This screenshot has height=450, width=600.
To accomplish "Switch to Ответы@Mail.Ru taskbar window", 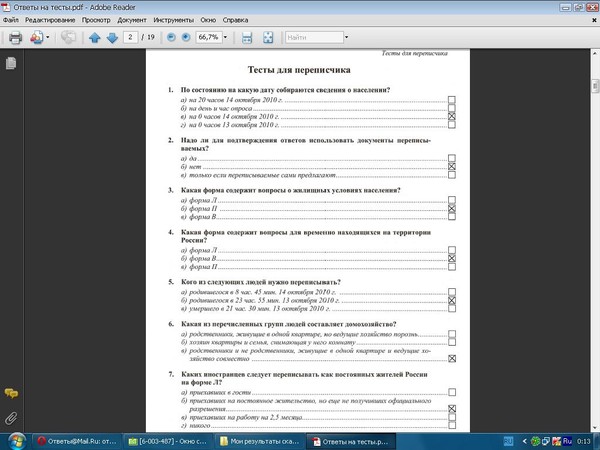I will pos(77,441).
